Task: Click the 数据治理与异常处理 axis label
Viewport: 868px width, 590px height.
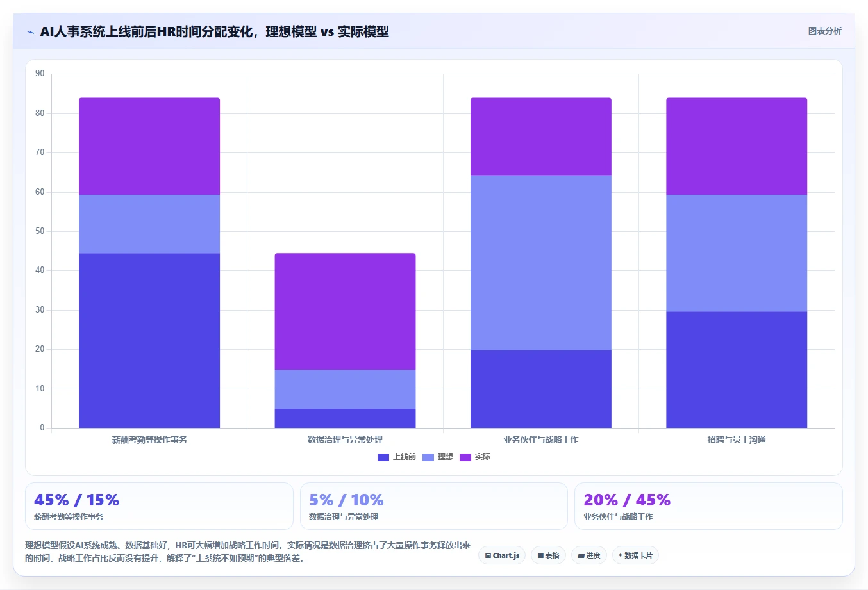Action: pyautogui.click(x=345, y=439)
